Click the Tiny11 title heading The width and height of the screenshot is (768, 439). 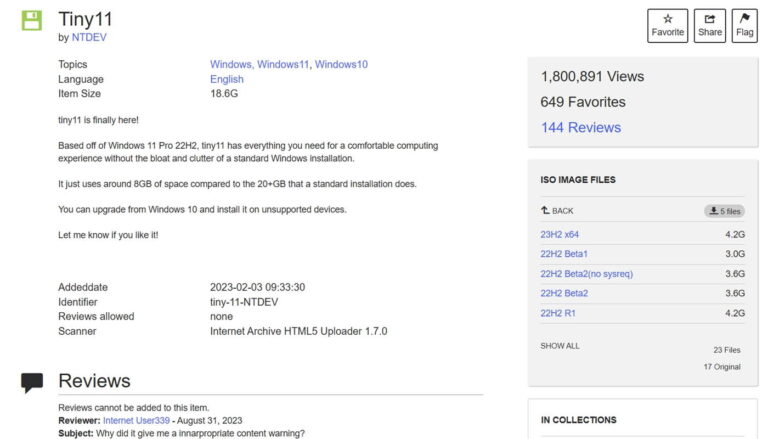(86, 19)
